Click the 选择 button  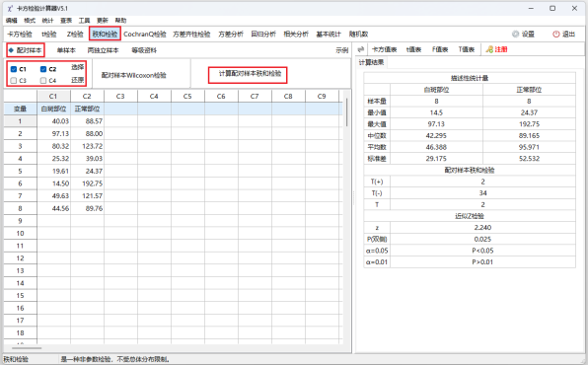pos(78,67)
